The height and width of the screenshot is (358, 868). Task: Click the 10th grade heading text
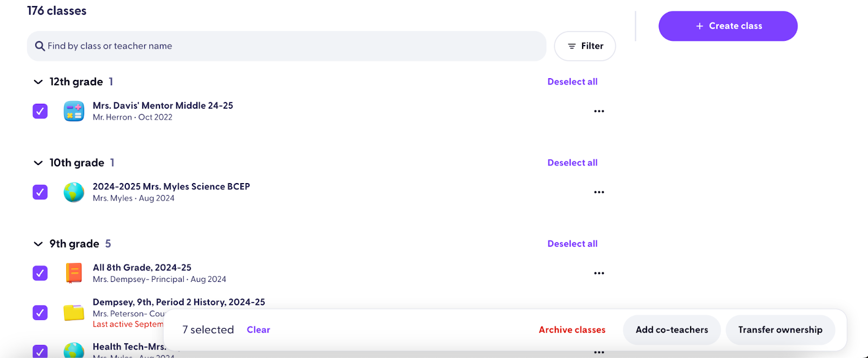[x=77, y=162]
